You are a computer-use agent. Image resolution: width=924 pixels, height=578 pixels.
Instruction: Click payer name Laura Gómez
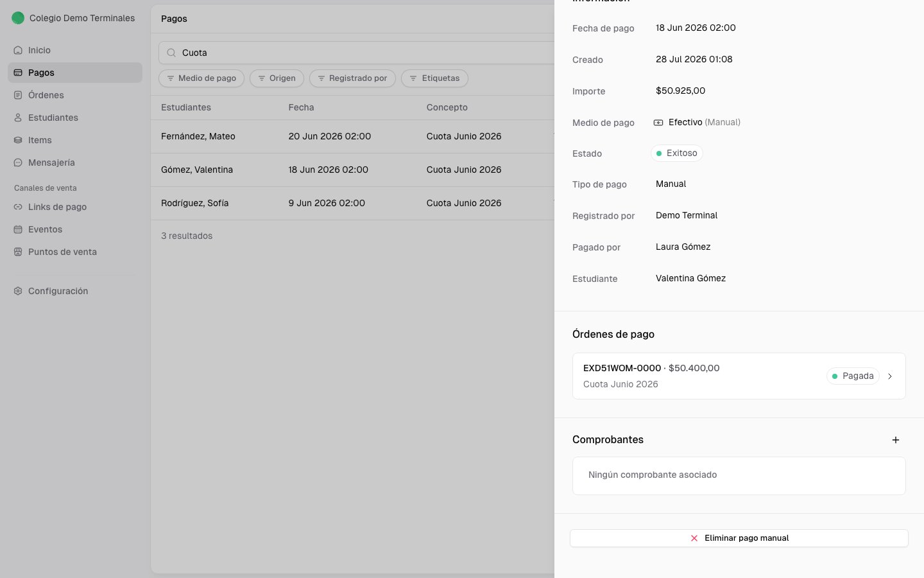683,247
